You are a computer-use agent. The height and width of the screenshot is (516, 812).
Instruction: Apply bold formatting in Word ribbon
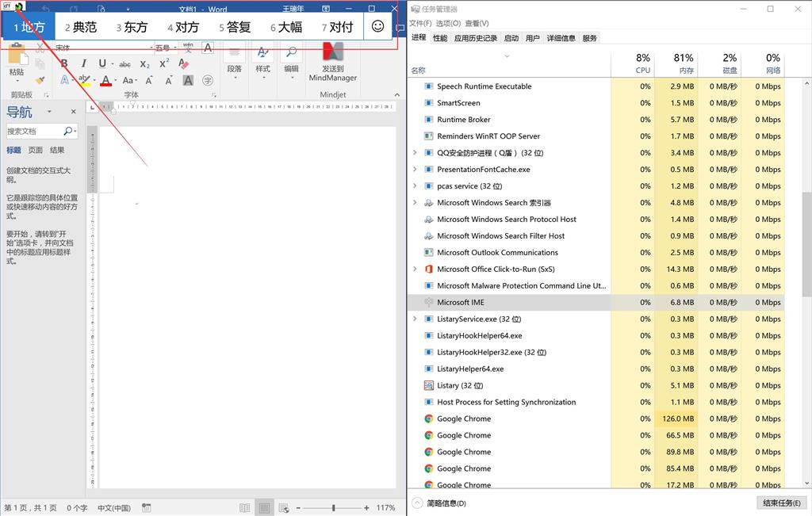point(64,63)
